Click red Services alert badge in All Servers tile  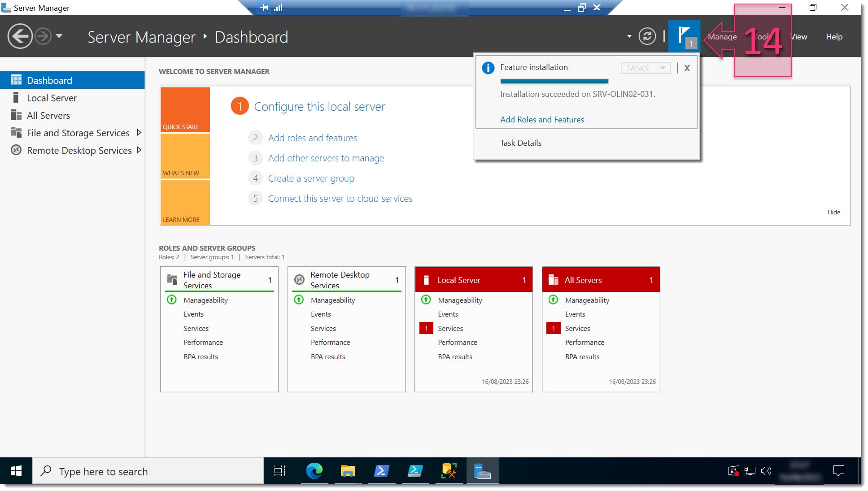[553, 328]
